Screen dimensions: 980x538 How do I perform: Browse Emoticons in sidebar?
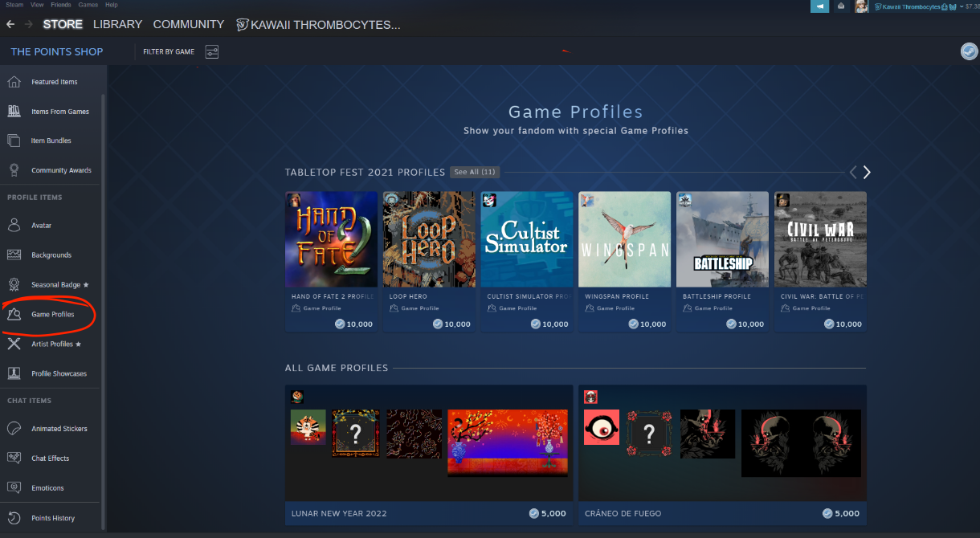click(x=51, y=488)
